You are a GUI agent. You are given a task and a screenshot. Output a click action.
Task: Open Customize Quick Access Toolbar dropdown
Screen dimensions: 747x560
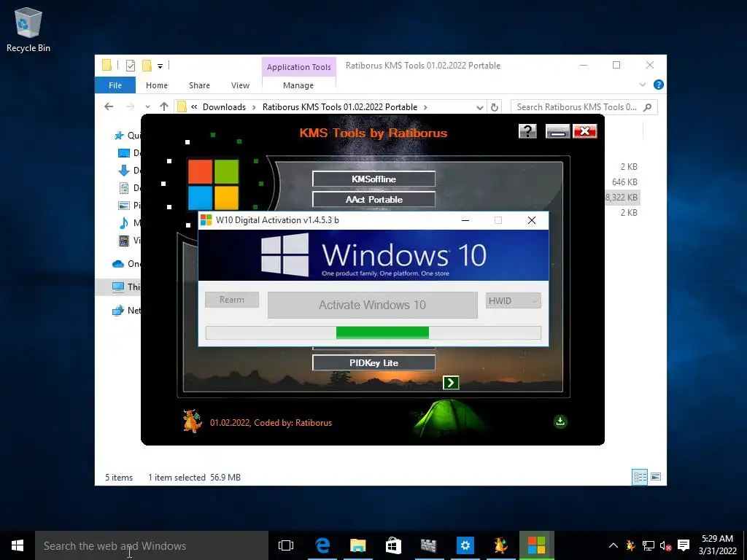[x=160, y=66]
